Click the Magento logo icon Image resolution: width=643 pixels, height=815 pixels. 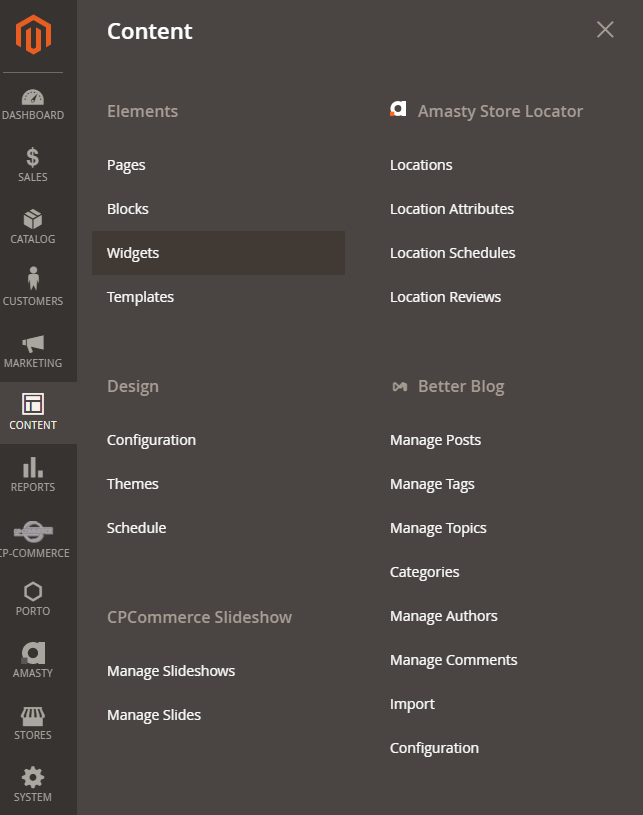[x=33, y=34]
